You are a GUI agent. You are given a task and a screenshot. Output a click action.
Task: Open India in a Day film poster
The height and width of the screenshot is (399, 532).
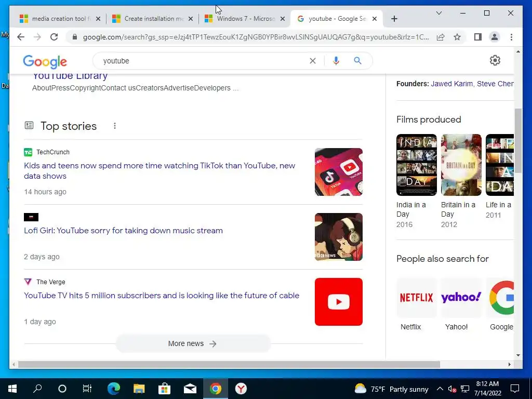click(x=416, y=165)
